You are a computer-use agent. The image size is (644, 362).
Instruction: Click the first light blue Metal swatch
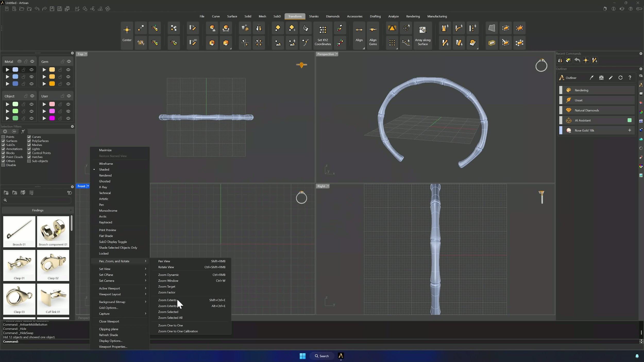pyautogui.click(x=15, y=70)
